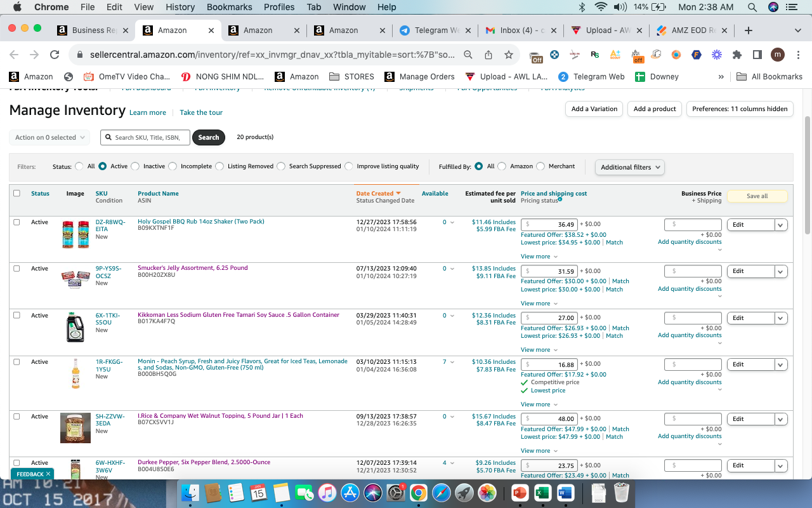Open Finder from the Dock
The width and height of the screenshot is (812, 508).
[x=190, y=493]
